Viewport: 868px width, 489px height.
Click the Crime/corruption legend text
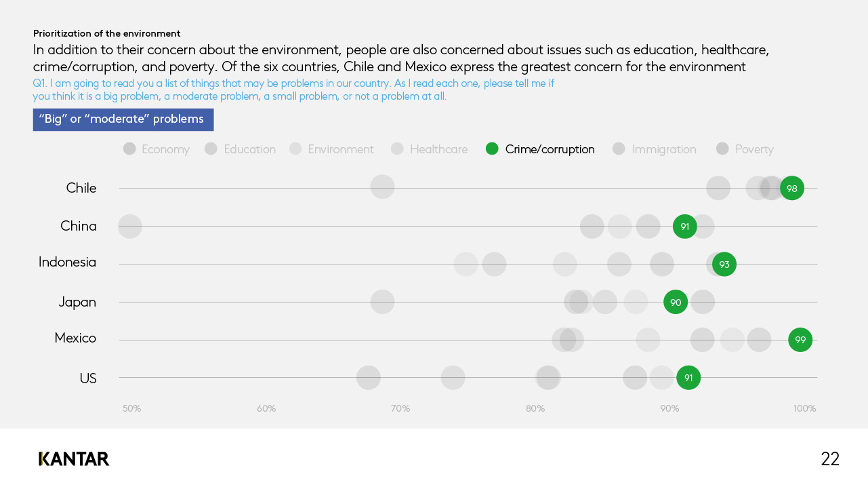550,149
